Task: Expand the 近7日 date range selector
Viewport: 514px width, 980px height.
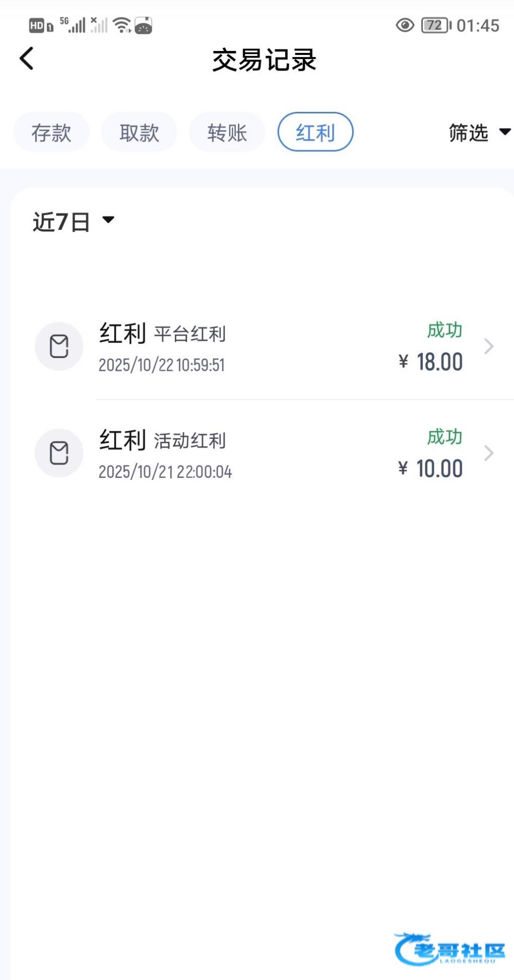Action: coord(74,221)
